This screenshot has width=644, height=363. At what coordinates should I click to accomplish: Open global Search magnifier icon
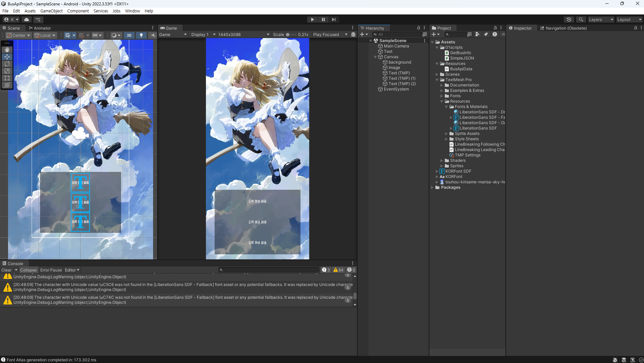pyautogui.click(x=581, y=20)
